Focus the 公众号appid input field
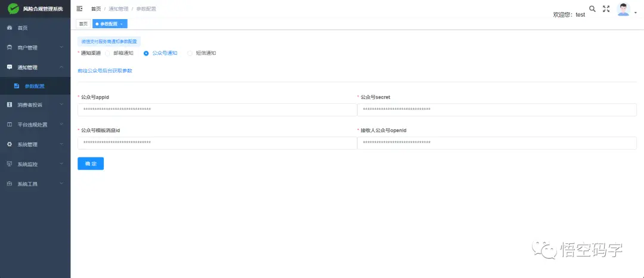The height and width of the screenshot is (278, 644). pyautogui.click(x=217, y=110)
